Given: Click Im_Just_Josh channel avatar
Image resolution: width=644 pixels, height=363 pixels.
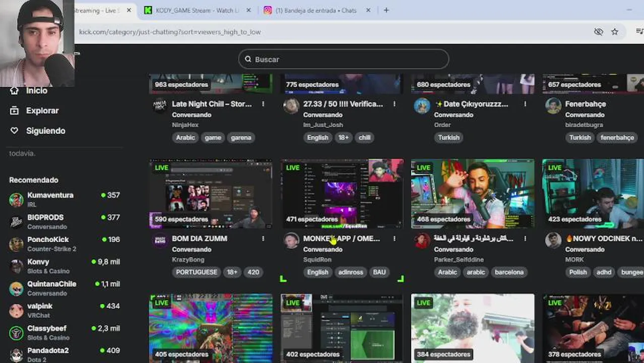Looking at the screenshot, I should click(x=291, y=106).
